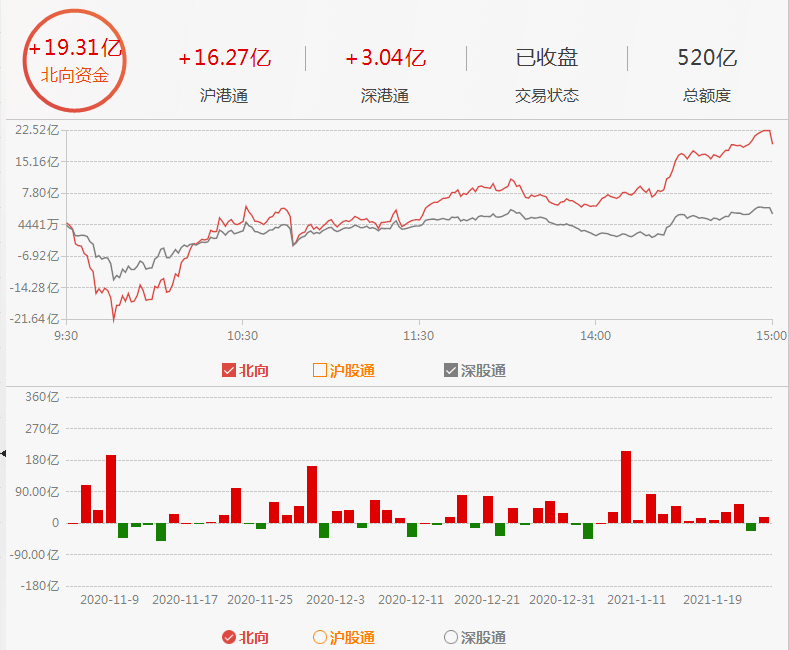Uncheck the 深股通 checkbox under intraday chart
This screenshot has width=789, height=650.
(451, 370)
